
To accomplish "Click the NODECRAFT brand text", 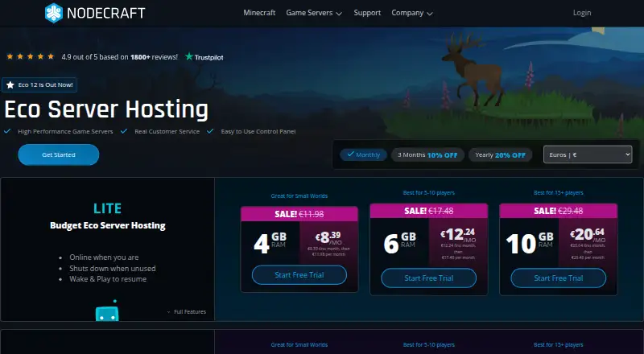I will coord(106,13).
